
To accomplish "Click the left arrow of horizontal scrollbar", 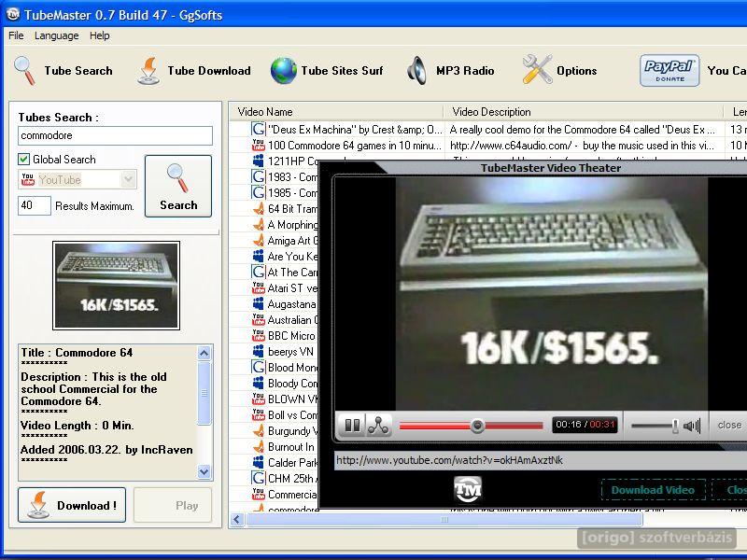I will [237, 520].
